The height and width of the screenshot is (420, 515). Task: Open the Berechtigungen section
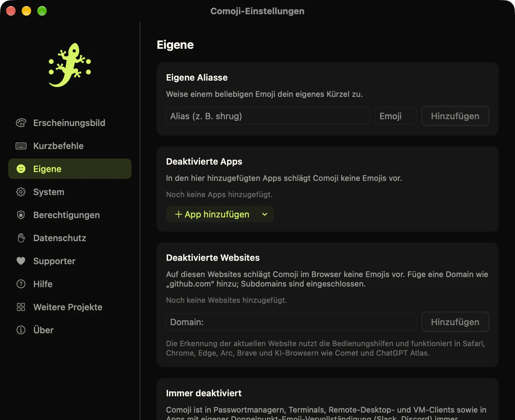[x=70, y=215]
